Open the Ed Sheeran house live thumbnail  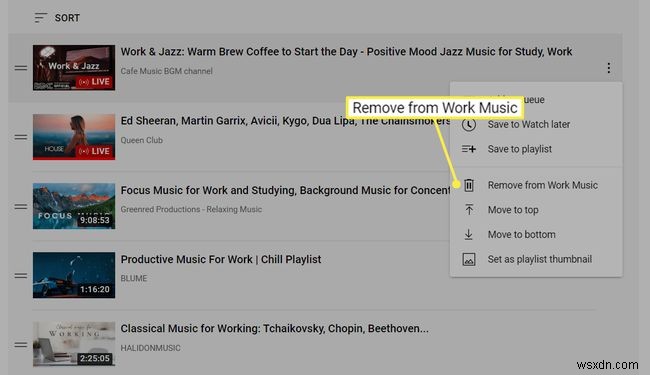click(74, 137)
